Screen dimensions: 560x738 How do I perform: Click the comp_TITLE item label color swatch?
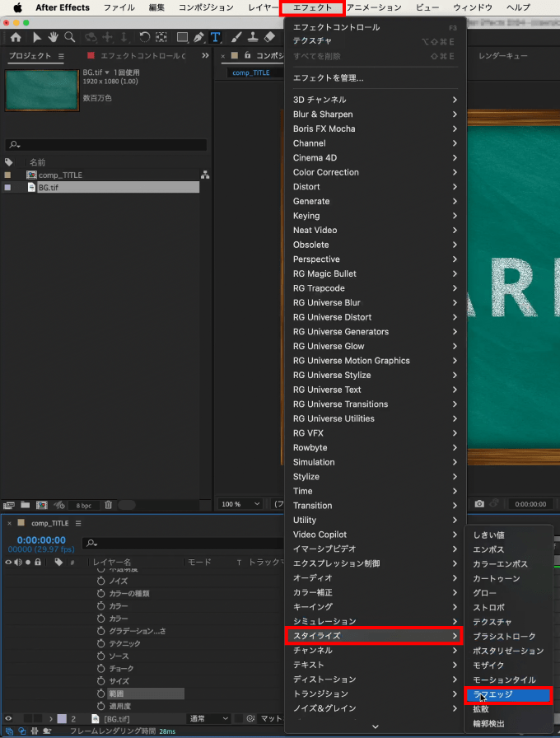click(7, 175)
